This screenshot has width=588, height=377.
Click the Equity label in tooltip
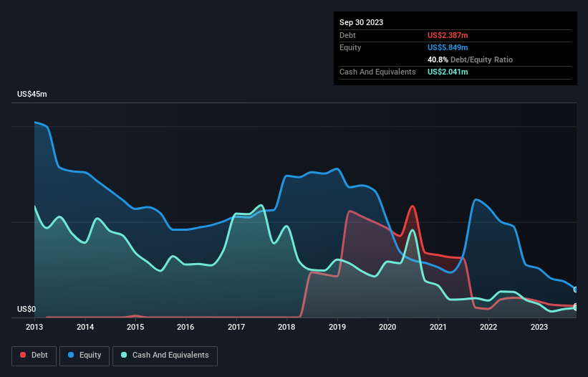[x=350, y=47]
